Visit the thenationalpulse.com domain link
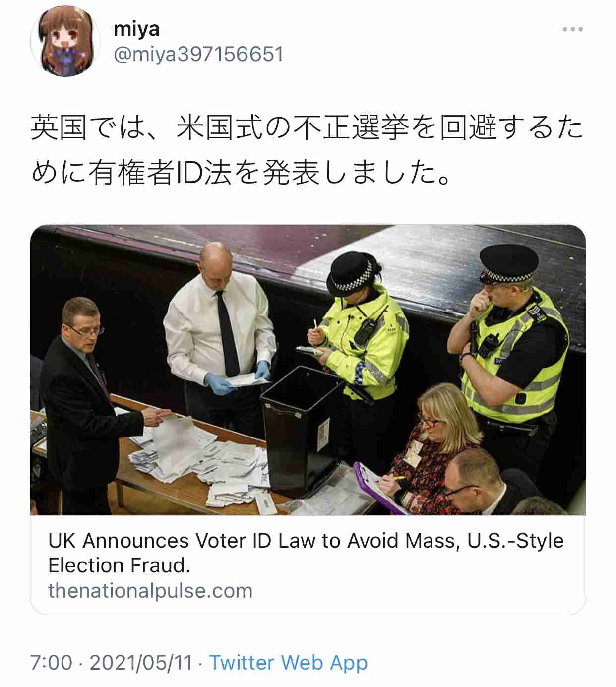616x687 pixels. (x=150, y=591)
